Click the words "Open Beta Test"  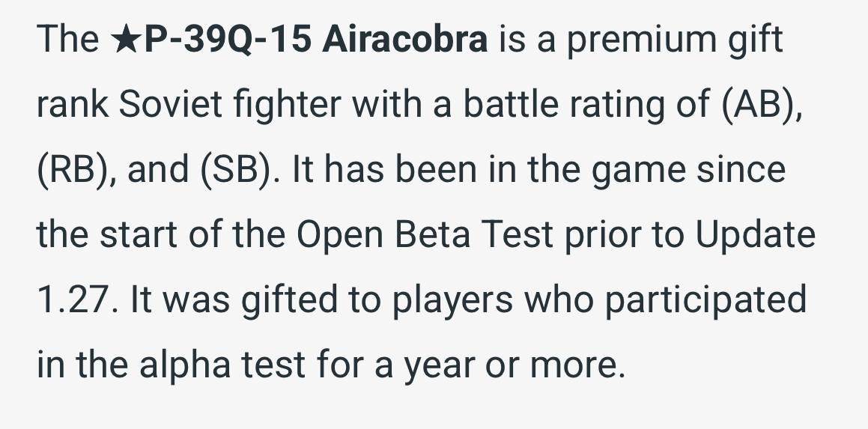(x=425, y=235)
